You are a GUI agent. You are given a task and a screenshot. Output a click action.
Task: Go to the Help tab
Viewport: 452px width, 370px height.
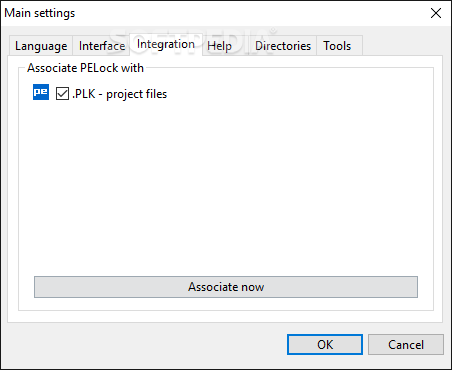click(219, 46)
